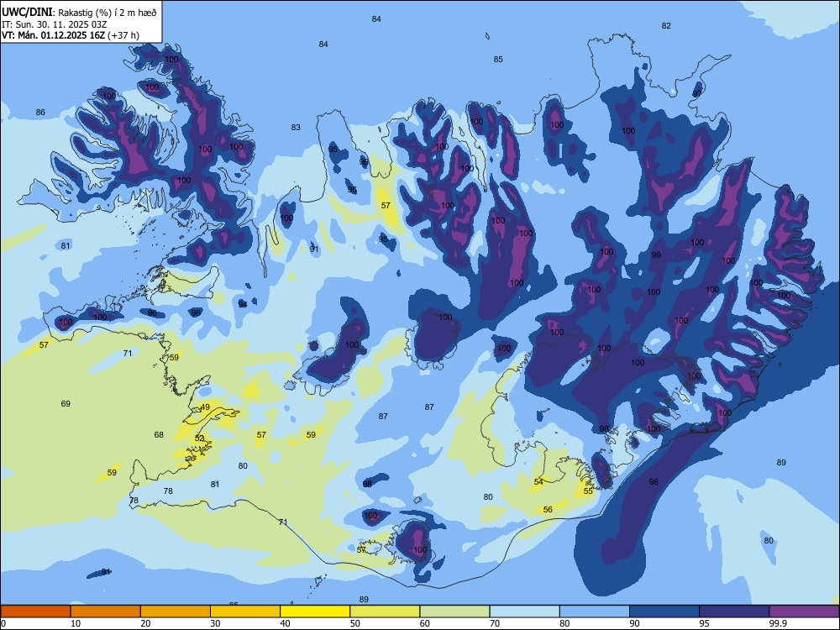Click the 70–80 pale blue legend swatch
This screenshot has height=630, width=840.
pos(524,612)
